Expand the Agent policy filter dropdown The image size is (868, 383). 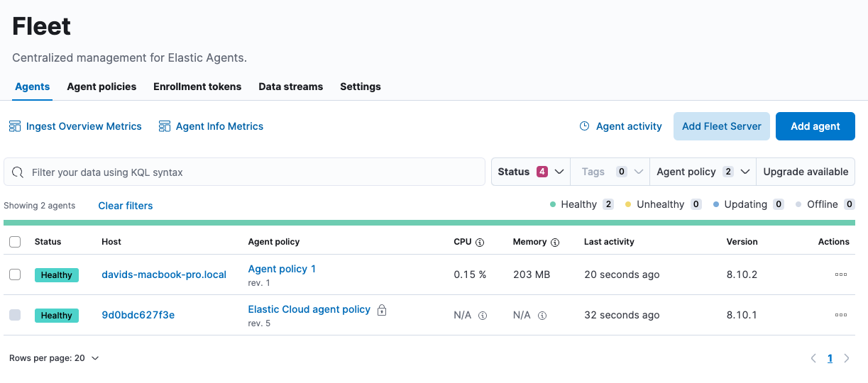703,172
